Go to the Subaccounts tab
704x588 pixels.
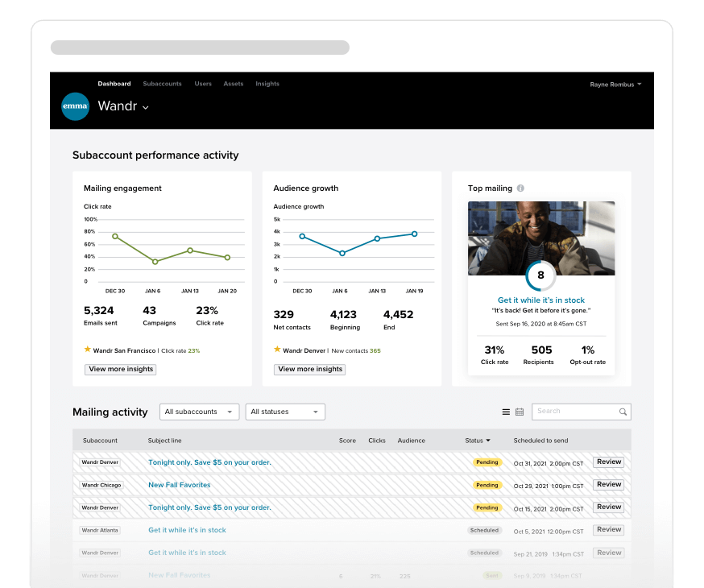click(162, 84)
